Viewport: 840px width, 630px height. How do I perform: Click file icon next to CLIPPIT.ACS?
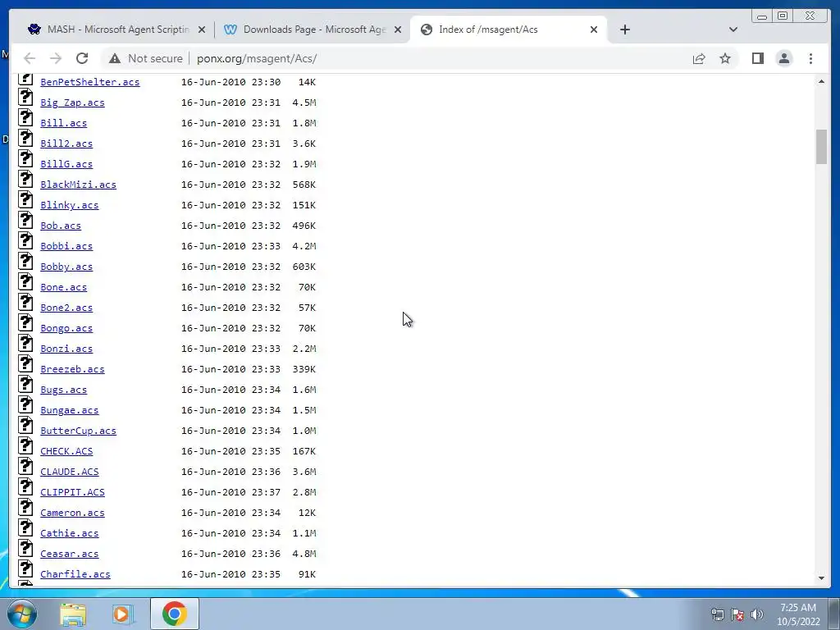(25, 487)
